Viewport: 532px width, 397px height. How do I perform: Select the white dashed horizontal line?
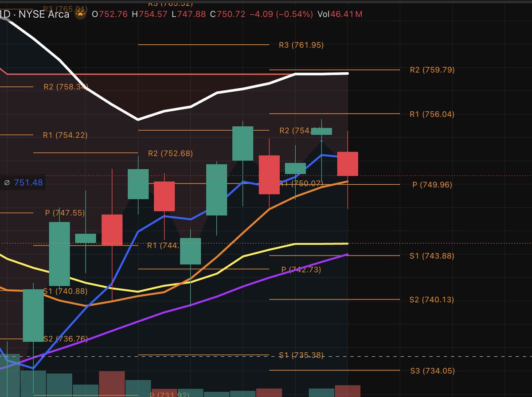[x=266, y=357]
